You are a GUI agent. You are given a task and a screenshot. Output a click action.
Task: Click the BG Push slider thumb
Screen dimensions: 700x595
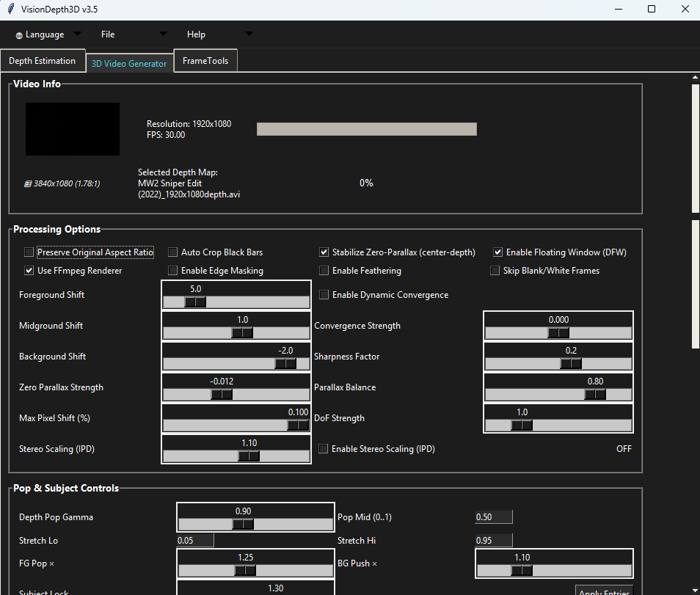click(522, 571)
